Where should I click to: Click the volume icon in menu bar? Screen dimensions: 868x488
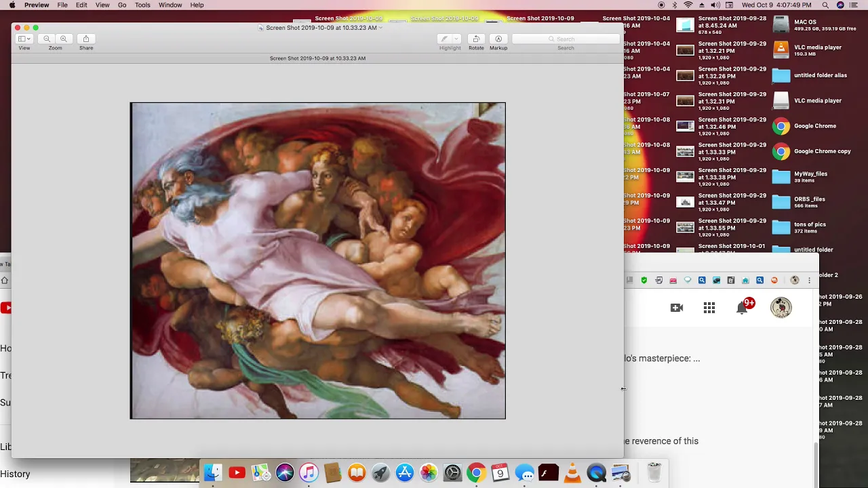[715, 5]
